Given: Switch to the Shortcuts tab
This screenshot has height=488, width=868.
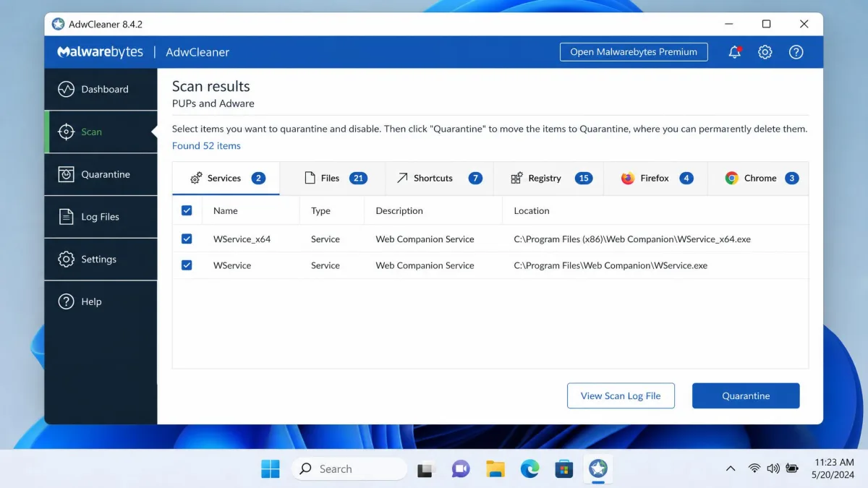Looking at the screenshot, I should click(440, 178).
